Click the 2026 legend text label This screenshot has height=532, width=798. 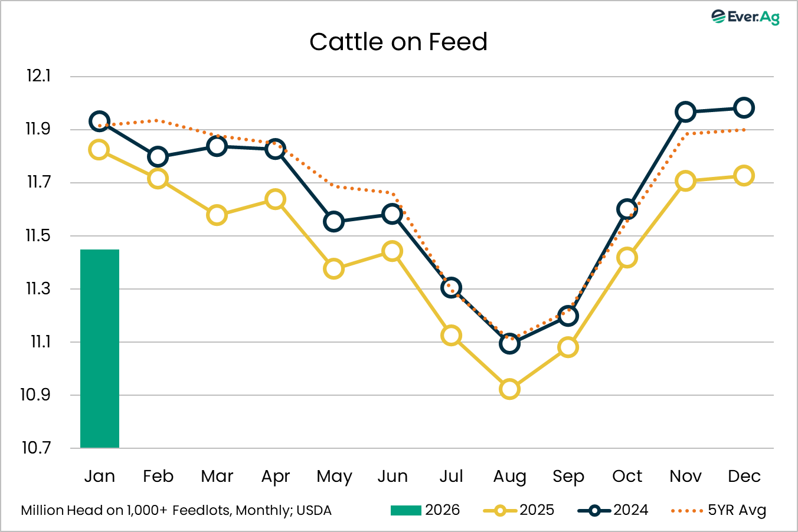(442, 510)
